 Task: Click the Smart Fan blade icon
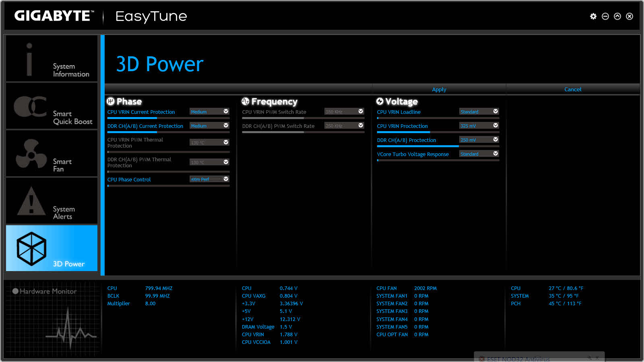point(31,154)
